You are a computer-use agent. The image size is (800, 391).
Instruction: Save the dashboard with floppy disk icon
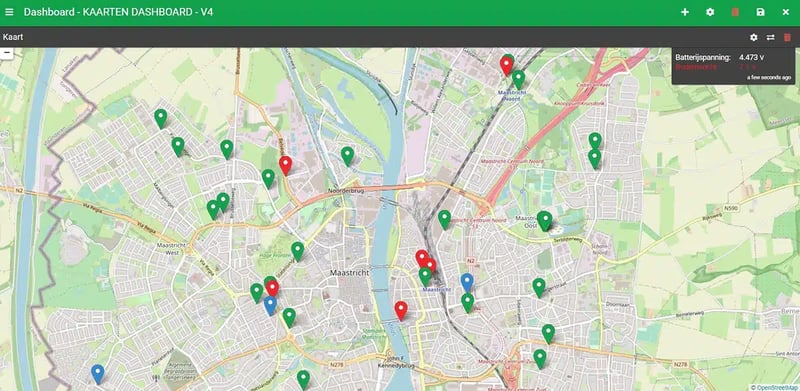click(x=761, y=12)
